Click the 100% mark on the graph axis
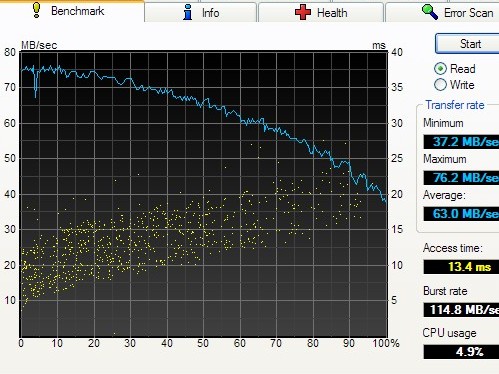This screenshot has width=499, height=374. [386, 343]
